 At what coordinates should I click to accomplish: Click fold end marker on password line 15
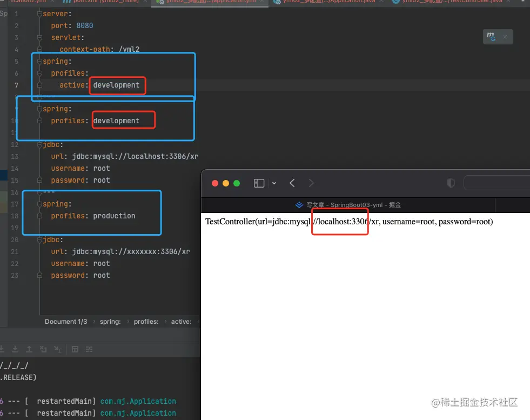[x=39, y=180]
